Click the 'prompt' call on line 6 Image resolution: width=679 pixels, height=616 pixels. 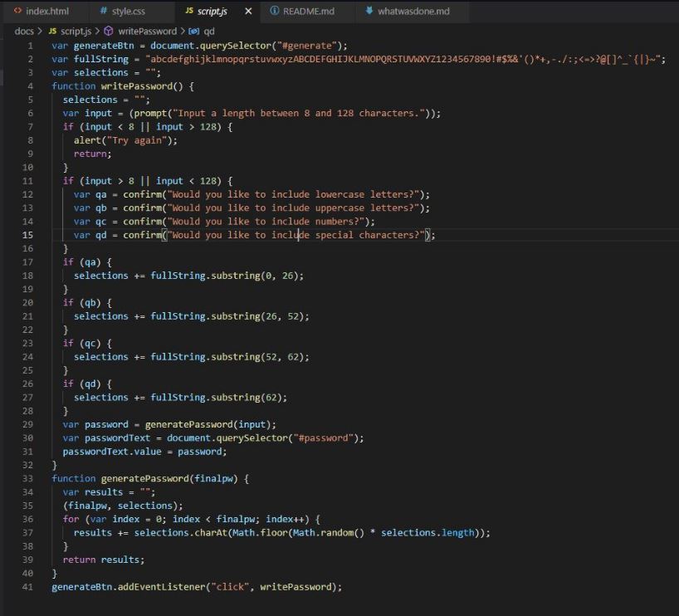click(150, 113)
